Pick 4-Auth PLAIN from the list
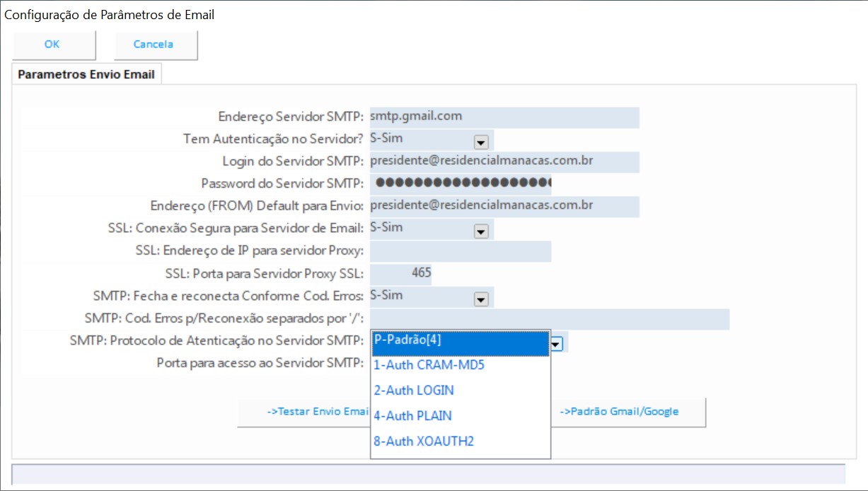This screenshot has height=491, width=868. coord(460,416)
